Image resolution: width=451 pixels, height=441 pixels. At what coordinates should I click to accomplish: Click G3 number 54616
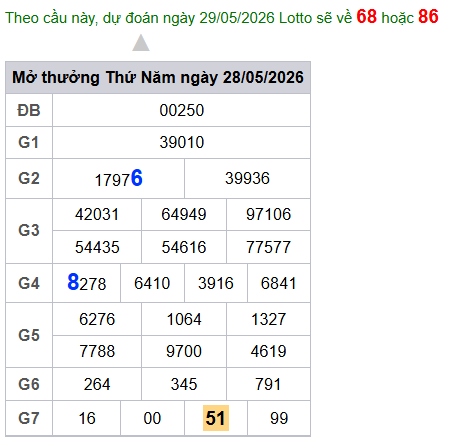pos(184,247)
